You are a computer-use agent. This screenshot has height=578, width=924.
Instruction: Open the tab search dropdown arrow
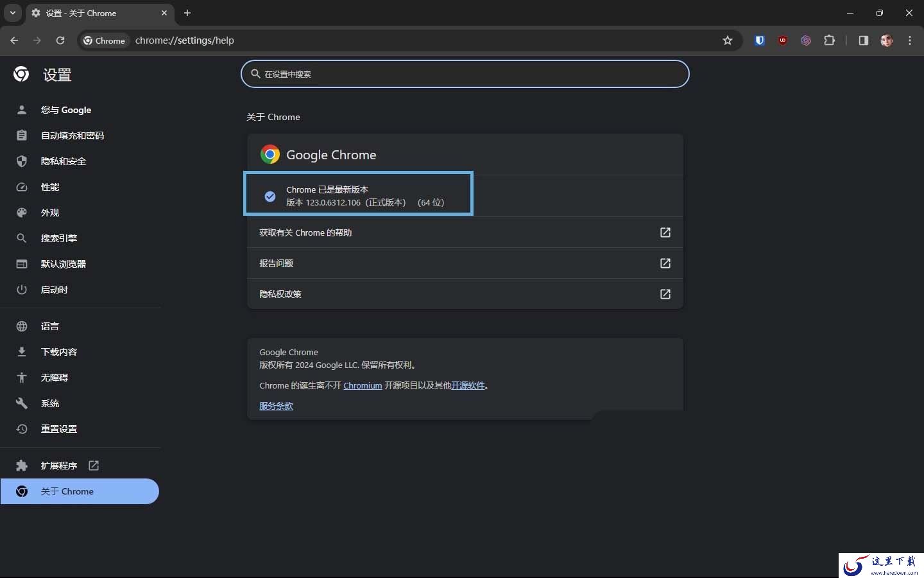click(13, 13)
